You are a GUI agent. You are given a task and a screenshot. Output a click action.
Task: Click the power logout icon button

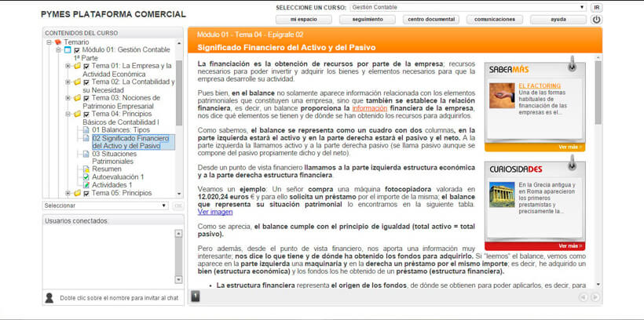pyautogui.click(x=596, y=20)
